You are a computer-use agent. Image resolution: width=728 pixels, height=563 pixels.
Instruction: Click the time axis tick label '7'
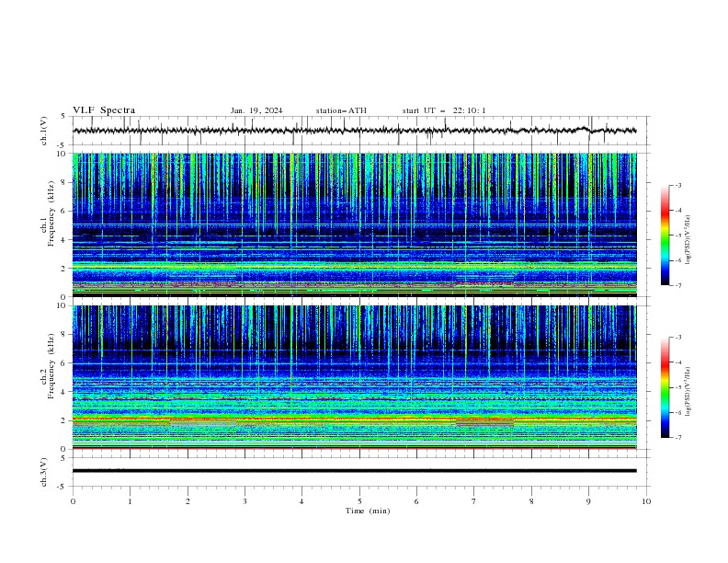474,501
